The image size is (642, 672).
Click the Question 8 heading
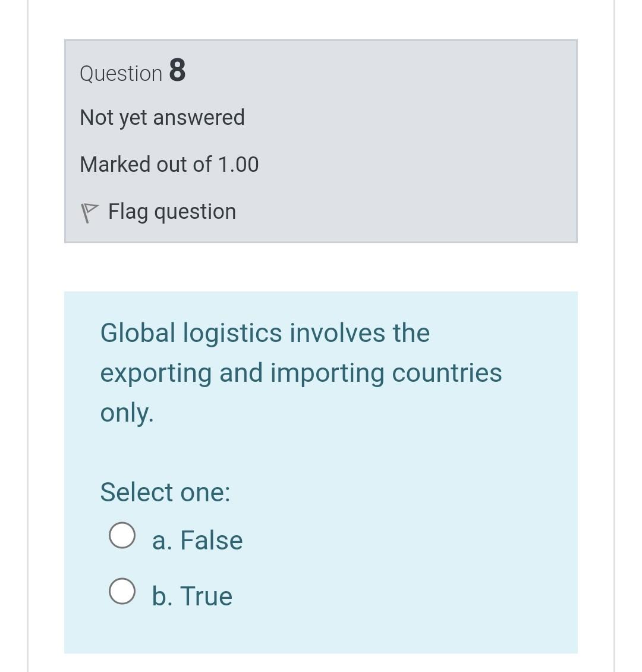click(x=132, y=73)
